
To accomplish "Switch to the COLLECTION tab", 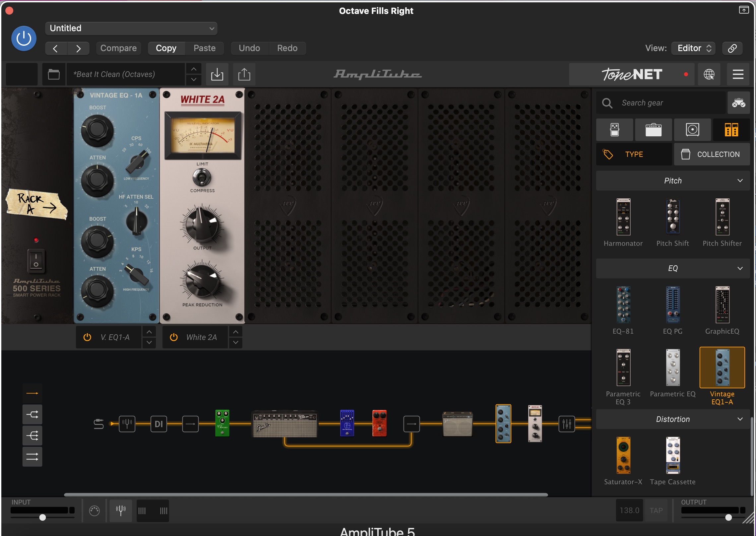I will pos(712,154).
